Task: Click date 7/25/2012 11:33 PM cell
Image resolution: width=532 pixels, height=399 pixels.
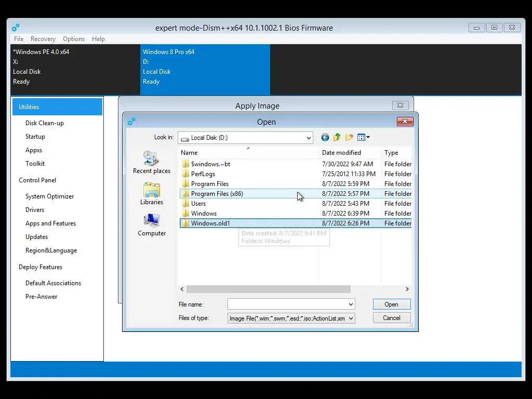Action: tap(349, 174)
